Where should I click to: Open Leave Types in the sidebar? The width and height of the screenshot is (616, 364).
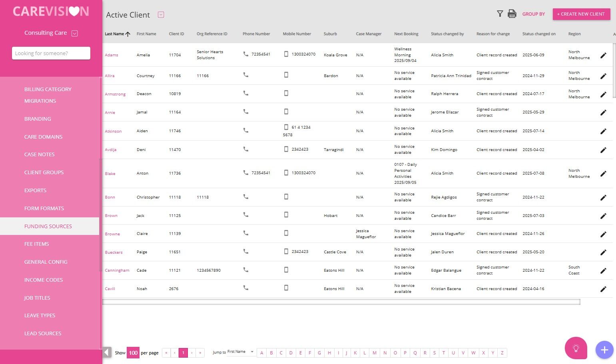click(40, 316)
